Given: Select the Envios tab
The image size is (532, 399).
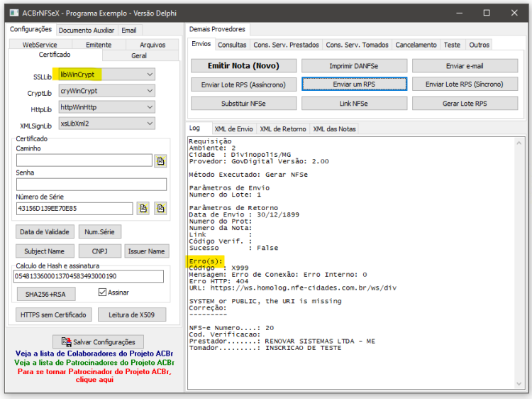Looking at the screenshot, I should 201,44.
